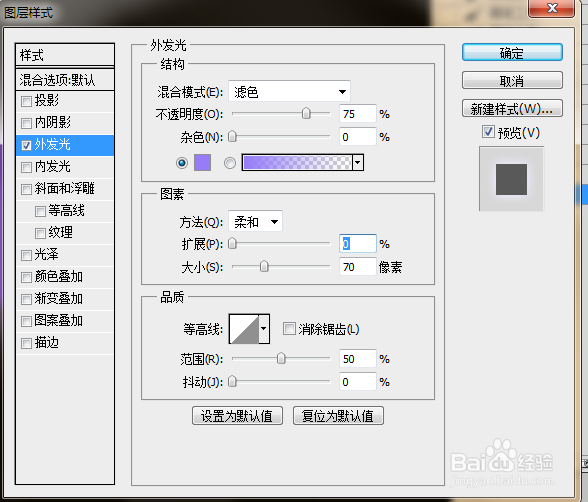Click the 杂色 noise slider handle
The width and height of the screenshot is (588, 502).
(x=232, y=136)
